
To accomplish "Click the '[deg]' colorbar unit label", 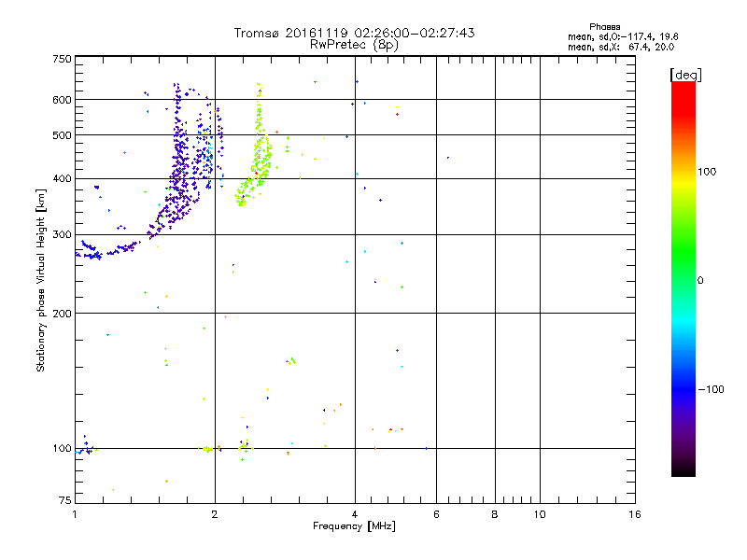I will click(685, 76).
